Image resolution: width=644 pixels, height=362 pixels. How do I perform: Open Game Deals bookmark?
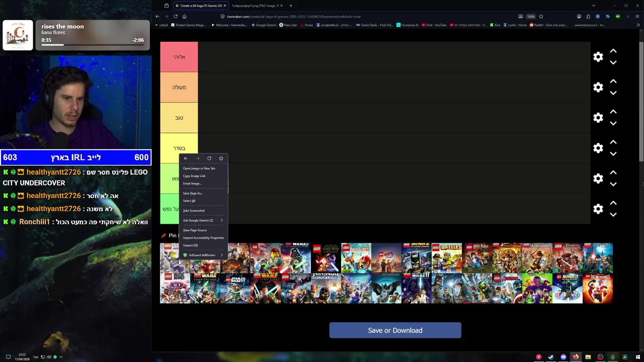(375, 25)
